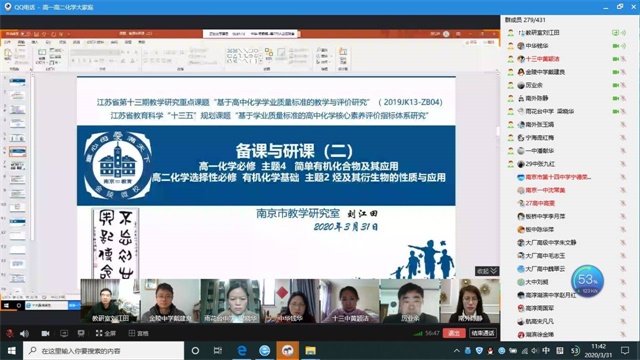Click the 结束通话 end call button

tap(483, 333)
